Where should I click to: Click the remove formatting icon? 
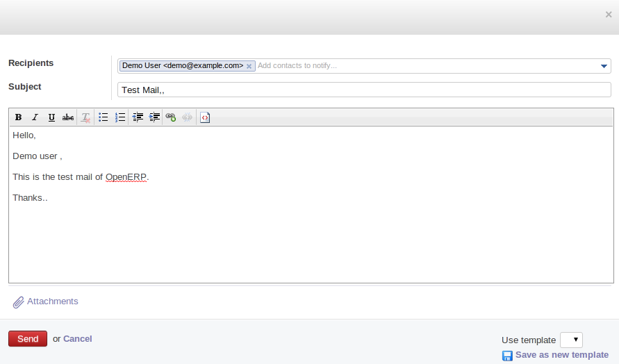(85, 117)
